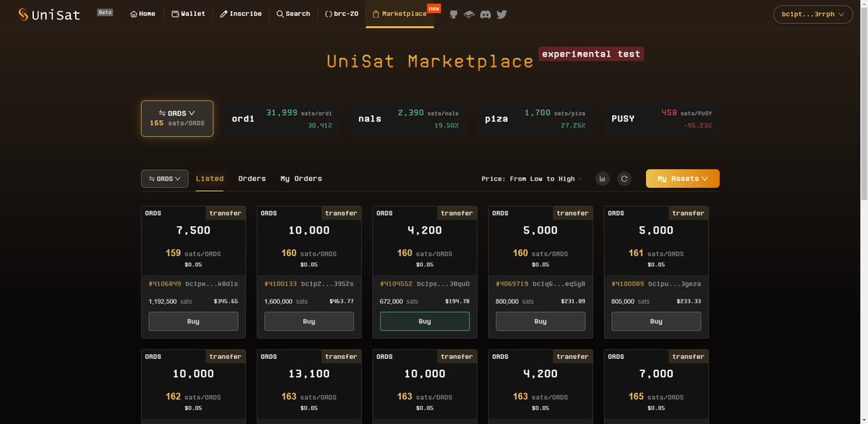This screenshot has height=424, width=868.
Task: Open the Twitter icon link
Action: coord(501,14)
